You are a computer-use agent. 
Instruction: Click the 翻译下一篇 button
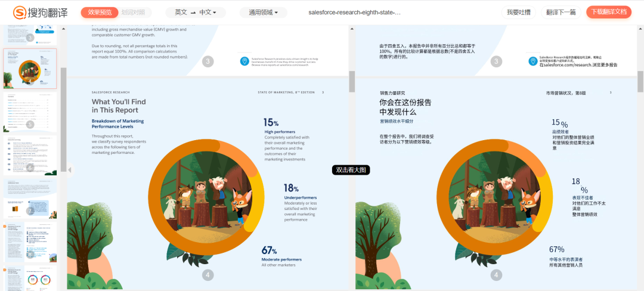pyautogui.click(x=561, y=13)
